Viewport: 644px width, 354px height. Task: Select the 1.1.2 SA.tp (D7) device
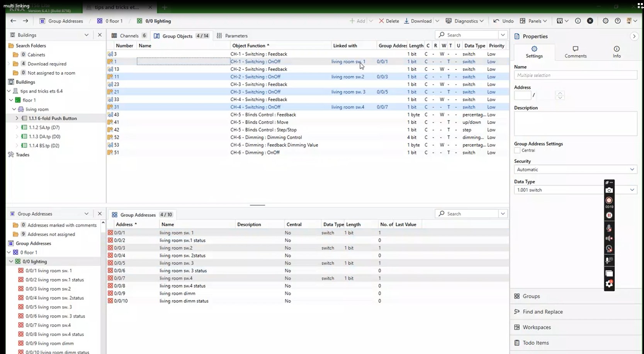pyautogui.click(x=44, y=127)
